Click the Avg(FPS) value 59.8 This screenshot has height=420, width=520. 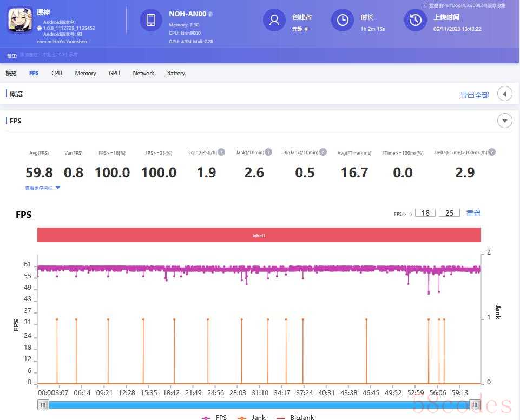tap(39, 172)
